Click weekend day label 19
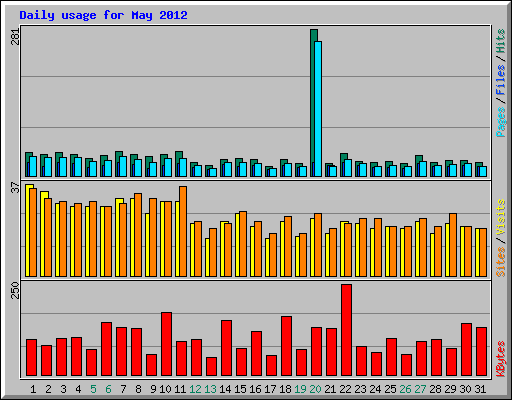Screen dimensions: 512x400 [x=300, y=389]
